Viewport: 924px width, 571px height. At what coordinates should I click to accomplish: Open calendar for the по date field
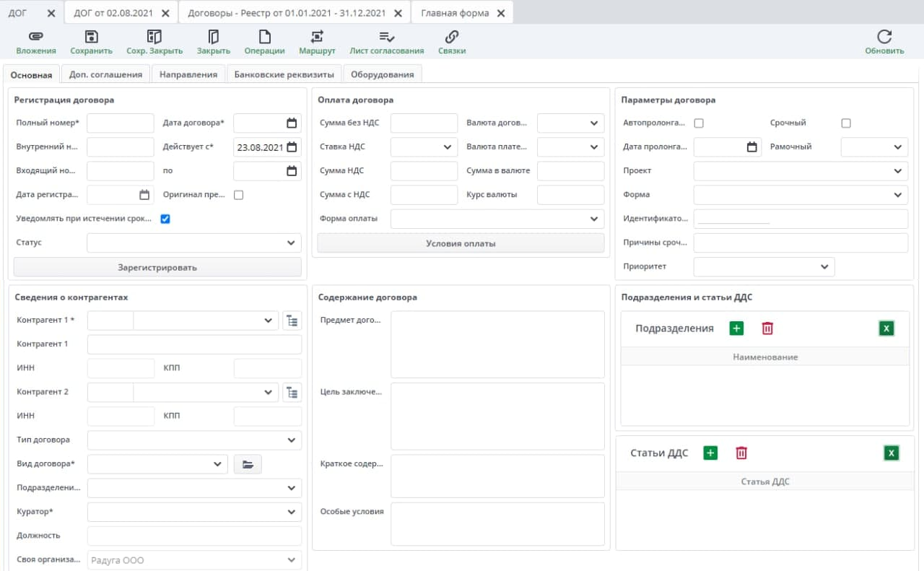tap(292, 171)
